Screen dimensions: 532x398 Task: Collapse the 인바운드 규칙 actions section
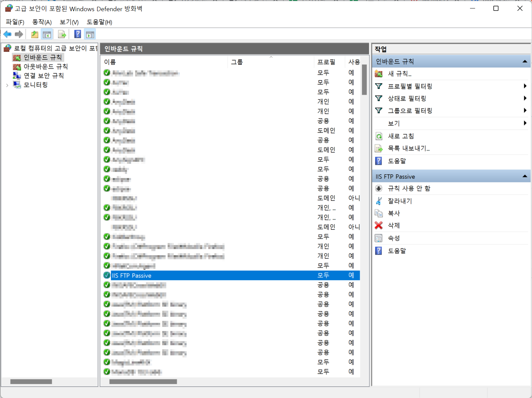(525, 61)
